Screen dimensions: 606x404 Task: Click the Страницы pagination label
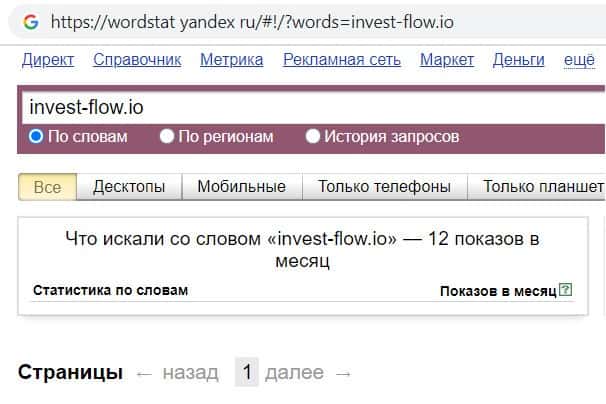click(70, 372)
